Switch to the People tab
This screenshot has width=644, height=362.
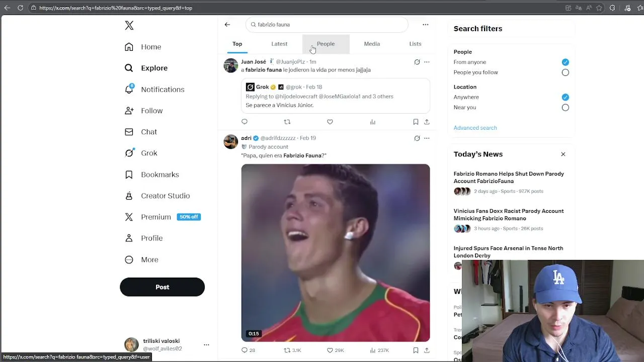point(326,44)
